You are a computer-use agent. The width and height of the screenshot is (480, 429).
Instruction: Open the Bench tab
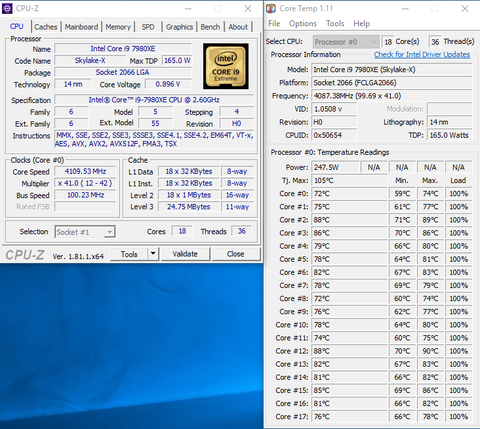coord(210,27)
